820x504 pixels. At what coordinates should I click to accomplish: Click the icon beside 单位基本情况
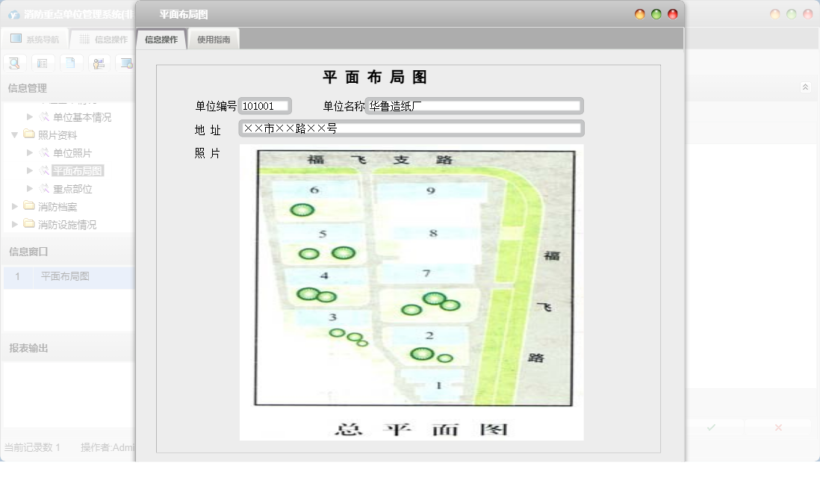coord(43,116)
